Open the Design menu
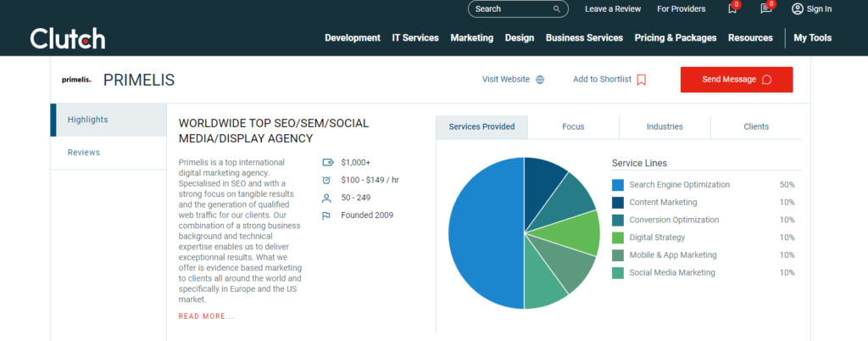Image resolution: width=868 pixels, height=341 pixels. (520, 38)
